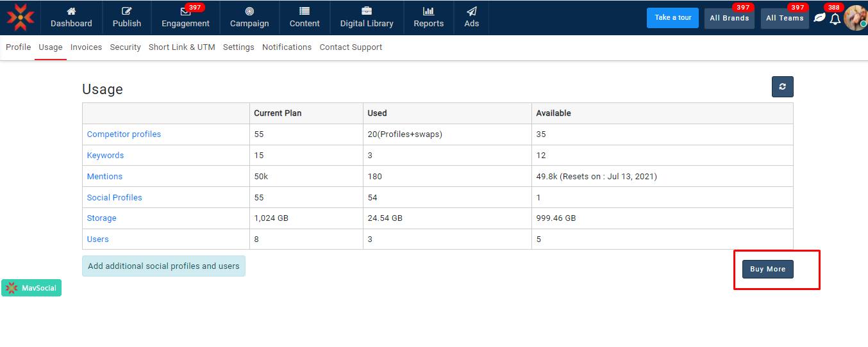Screen dimensions: 868x347
Task: Click the MavSocial floating widget
Action: pos(31,288)
